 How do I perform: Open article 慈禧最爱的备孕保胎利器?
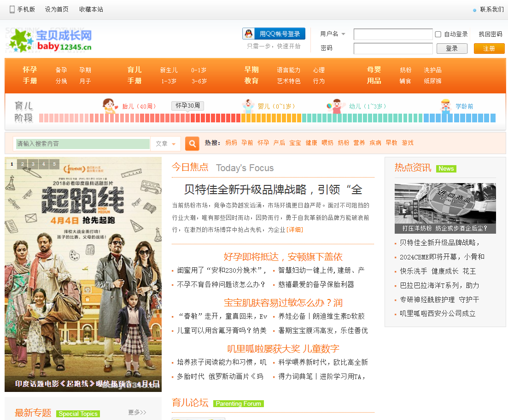tap(316, 284)
